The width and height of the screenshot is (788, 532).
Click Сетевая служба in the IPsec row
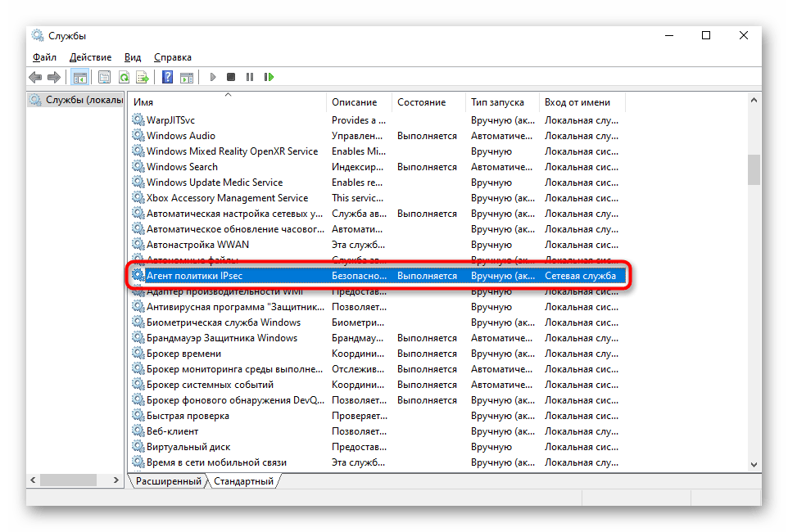[x=581, y=276]
